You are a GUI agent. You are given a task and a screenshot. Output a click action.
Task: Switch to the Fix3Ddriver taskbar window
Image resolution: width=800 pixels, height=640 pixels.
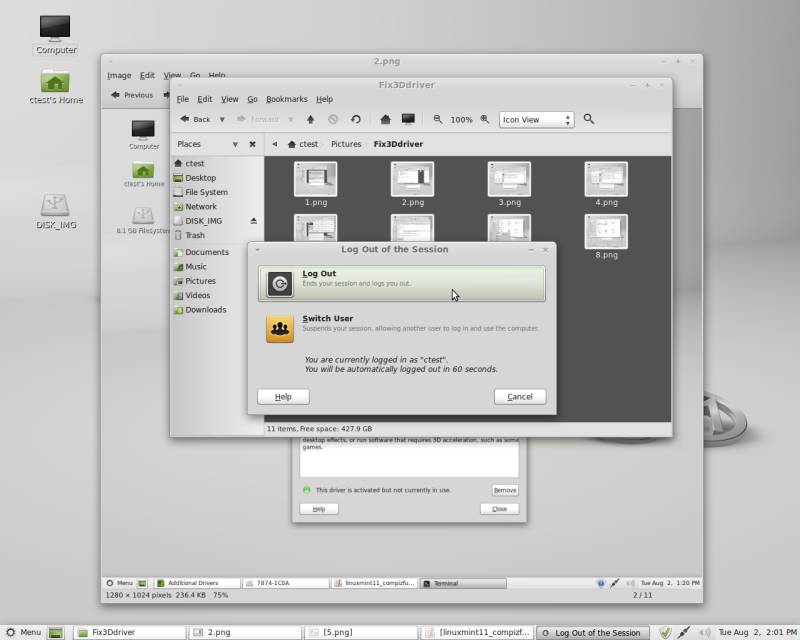(x=131, y=633)
